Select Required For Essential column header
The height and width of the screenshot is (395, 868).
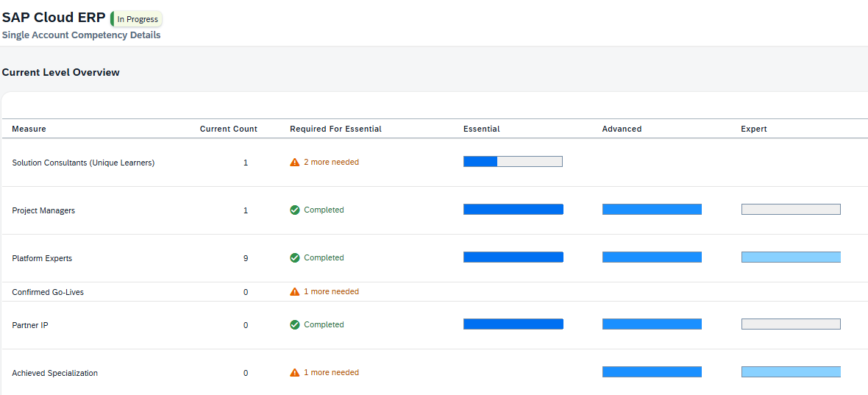[x=335, y=129]
